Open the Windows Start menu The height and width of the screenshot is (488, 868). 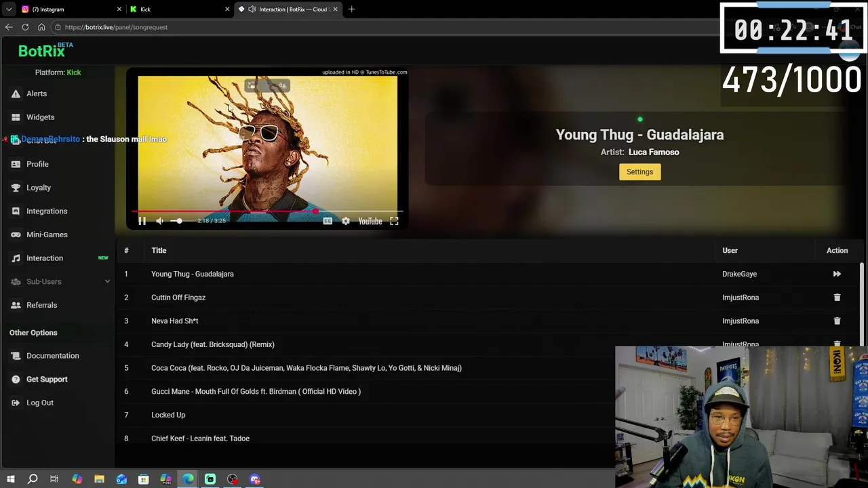point(10,479)
